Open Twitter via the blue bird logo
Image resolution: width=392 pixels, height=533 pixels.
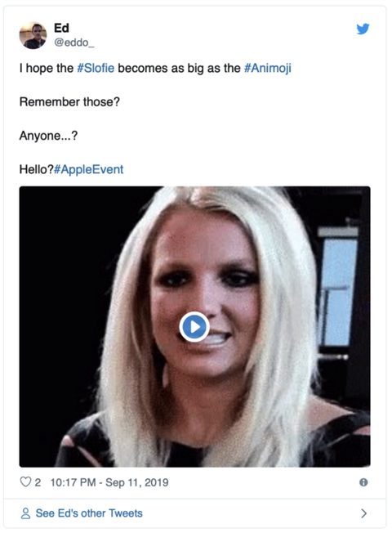tap(363, 29)
